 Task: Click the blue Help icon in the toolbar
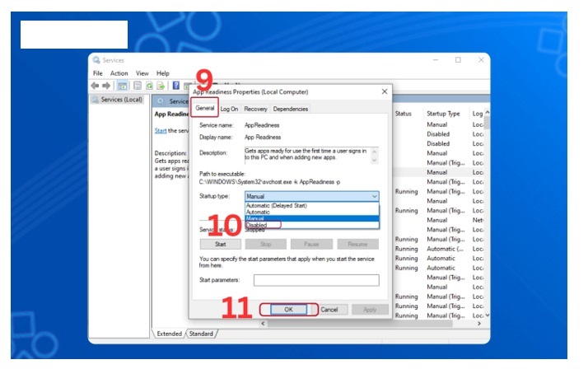click(176, 86)
